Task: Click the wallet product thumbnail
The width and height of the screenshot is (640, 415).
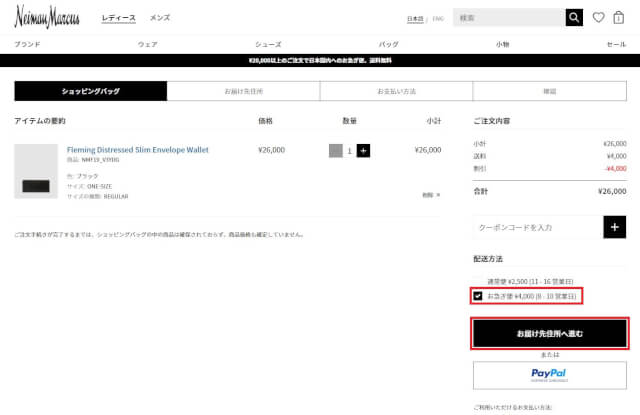Action: (36, 171)
